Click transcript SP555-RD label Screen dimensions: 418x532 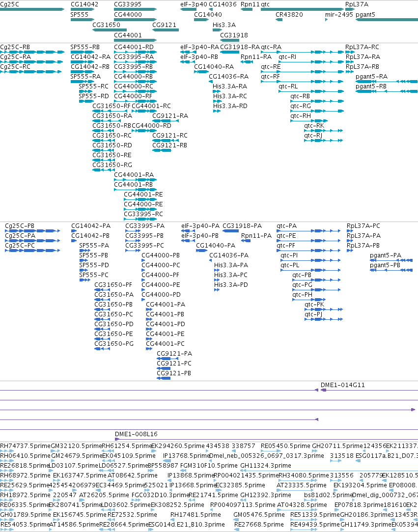[94, 96]
